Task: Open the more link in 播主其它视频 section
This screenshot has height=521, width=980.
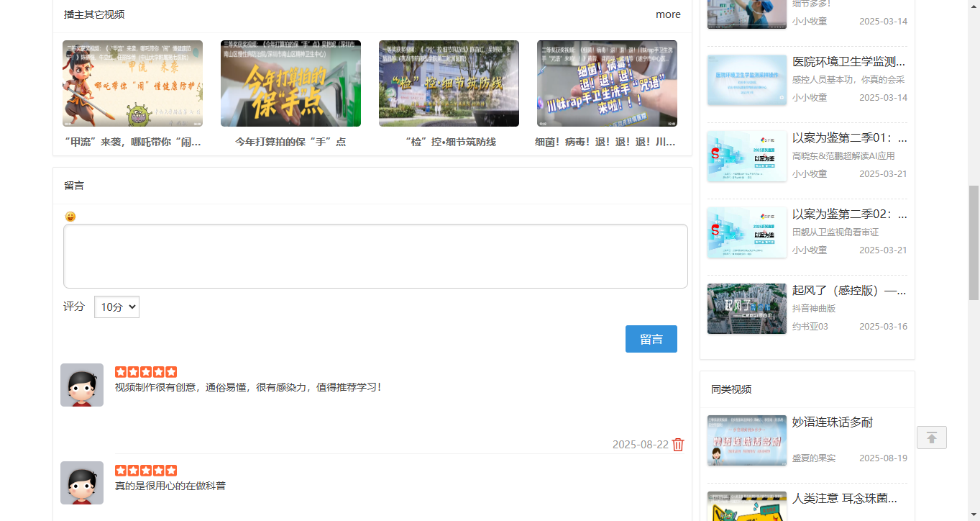Action: [x=668, y=14]
